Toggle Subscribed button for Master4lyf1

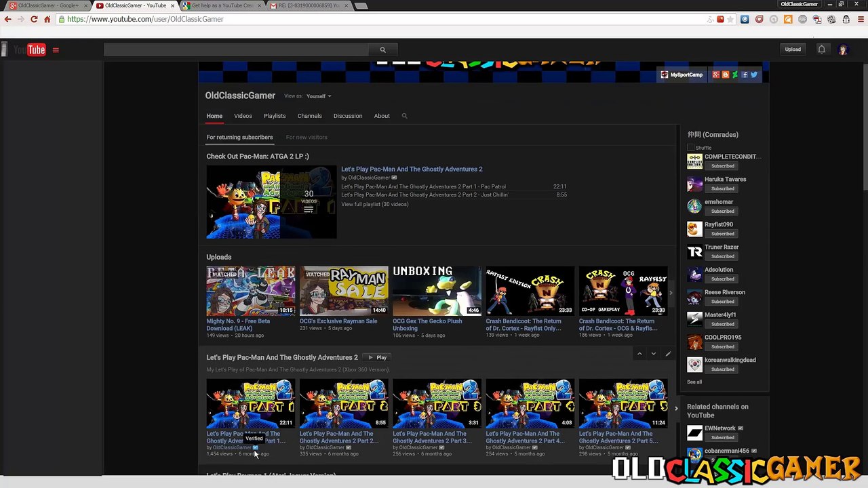coord(722,324)
